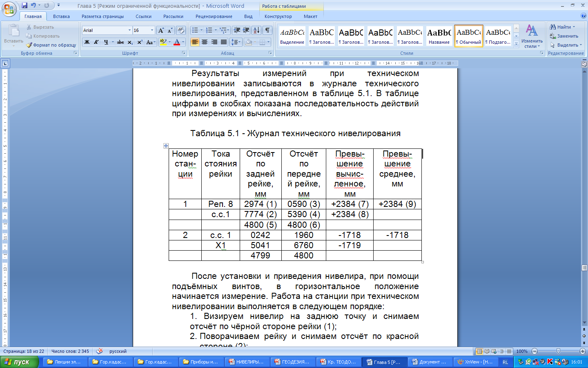Click the vertical scrollbar thumb

(x=584, y=268)
